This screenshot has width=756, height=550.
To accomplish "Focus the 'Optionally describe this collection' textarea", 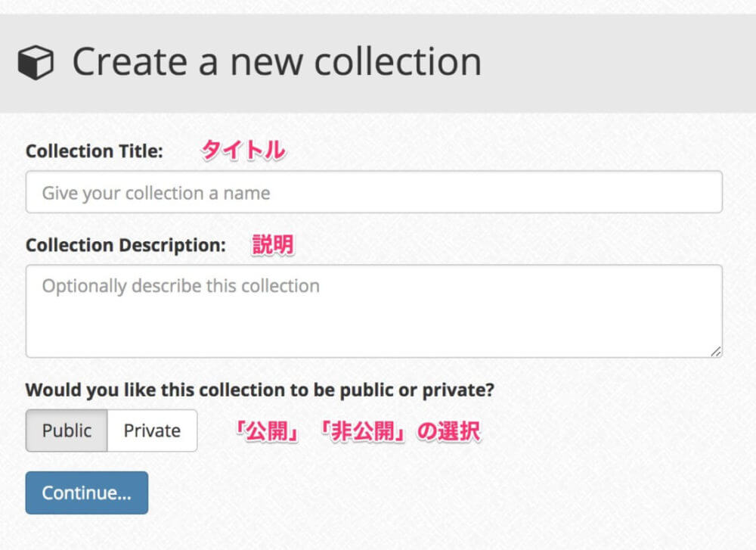I will (373, 311).
